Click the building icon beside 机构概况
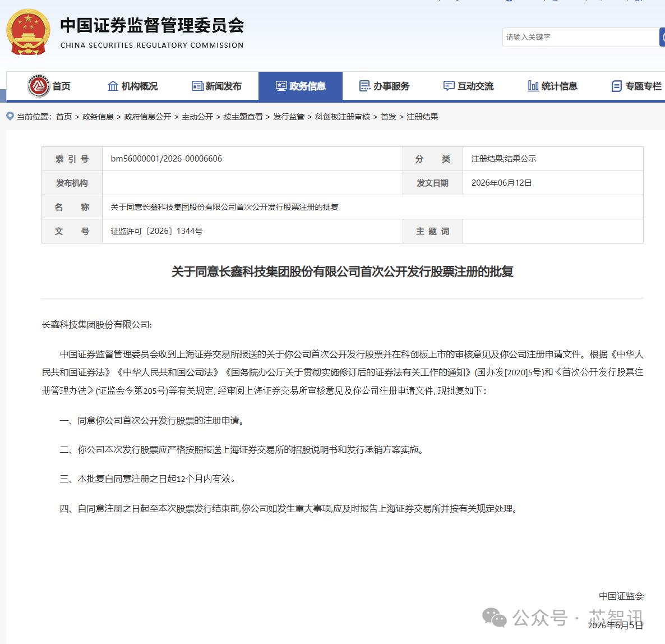Image resolution: width=665 pixels, height=644 pixels. pos(113,86)
